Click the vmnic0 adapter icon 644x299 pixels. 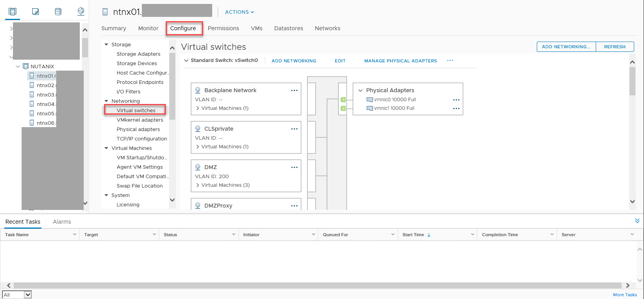[369, 100]
